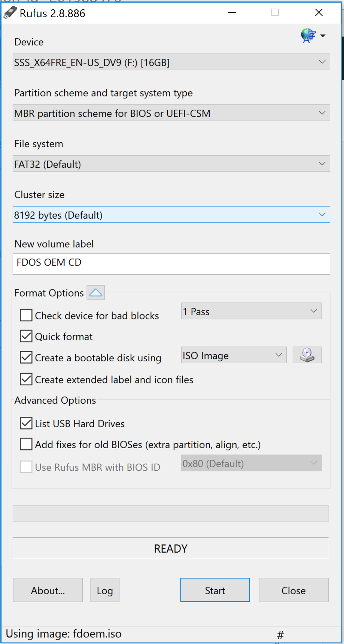Uncheck List USB Hard Drives

point(26,423)
